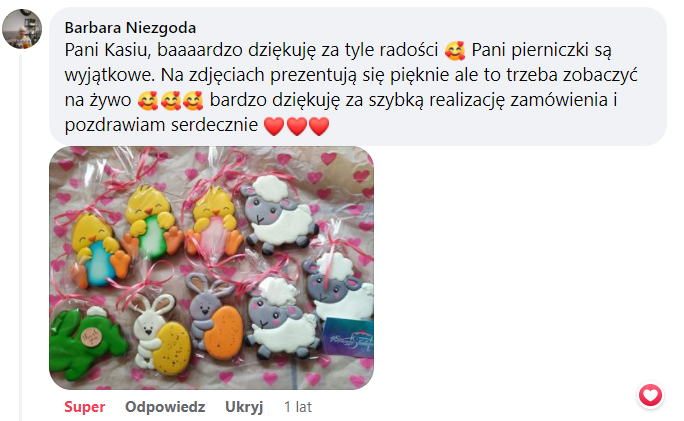
Task: Click the "thank you" tag on green bunny
Action: 92,337
